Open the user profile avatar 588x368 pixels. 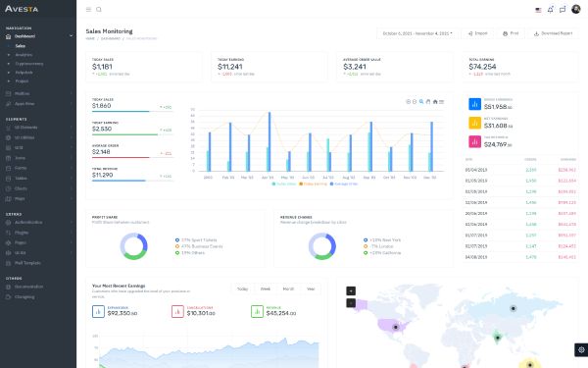click(576, 9)
